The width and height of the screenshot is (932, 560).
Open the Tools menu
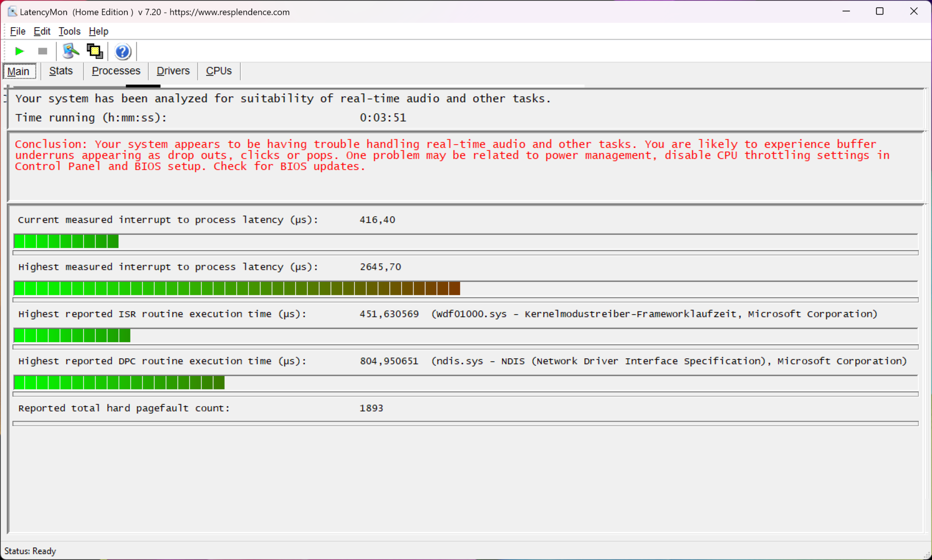click(69, 32)
